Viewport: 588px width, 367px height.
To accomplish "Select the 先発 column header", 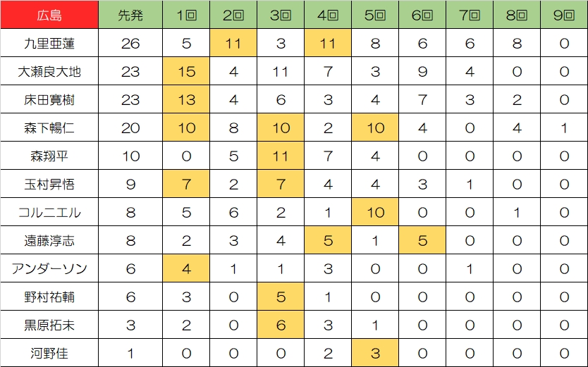I will pyautogui.click(x=130, y=15).
